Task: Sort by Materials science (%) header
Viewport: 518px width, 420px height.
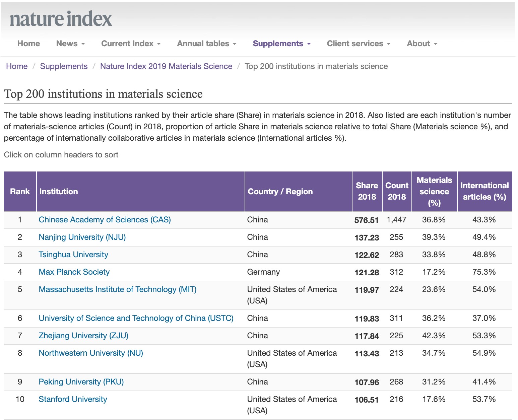Action: point(434,192)
